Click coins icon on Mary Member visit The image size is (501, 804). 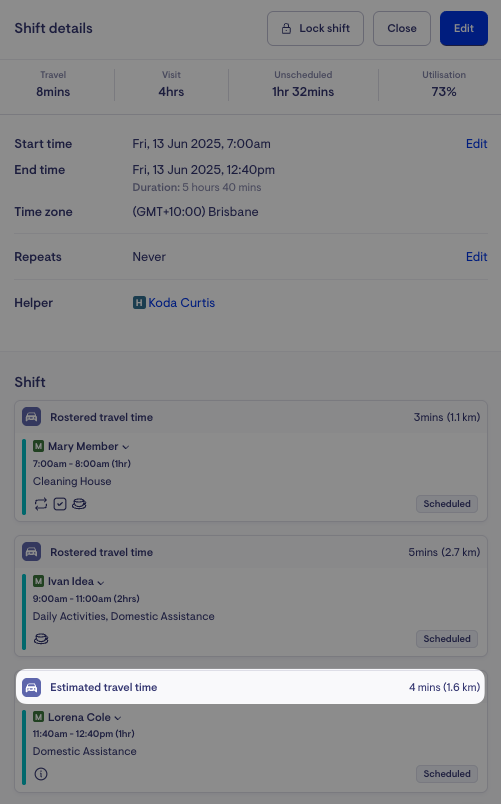[79, 504]
